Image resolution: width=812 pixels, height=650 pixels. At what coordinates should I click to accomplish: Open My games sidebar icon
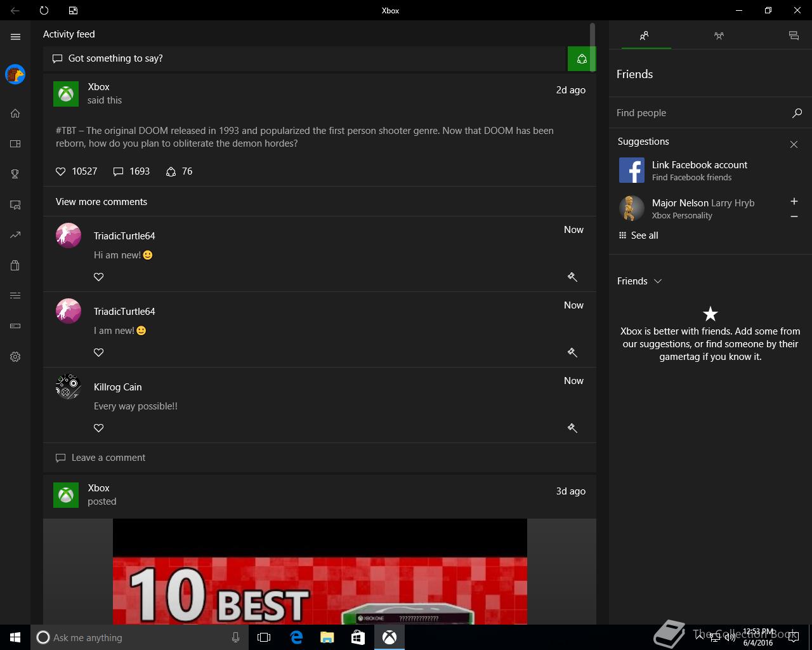coord(15,143)
